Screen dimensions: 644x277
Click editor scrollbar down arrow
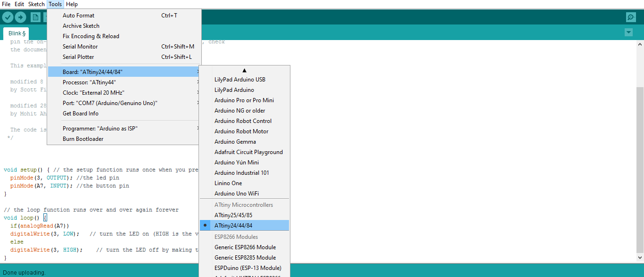pos(640,258)
